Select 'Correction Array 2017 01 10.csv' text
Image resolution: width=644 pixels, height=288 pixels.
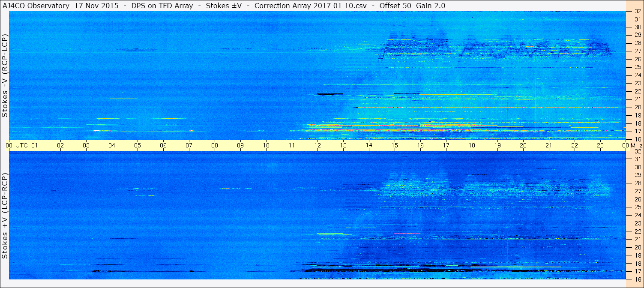[311, 6]
